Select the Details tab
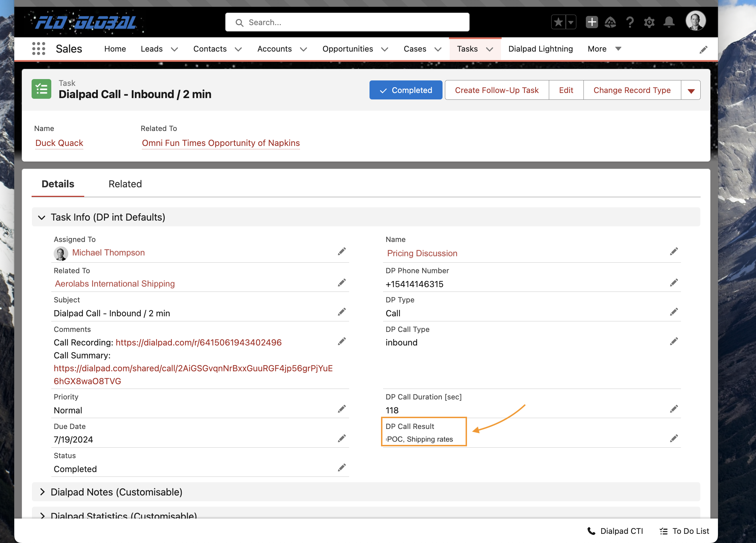Screen dimensions: 756x543 point(58,184)
